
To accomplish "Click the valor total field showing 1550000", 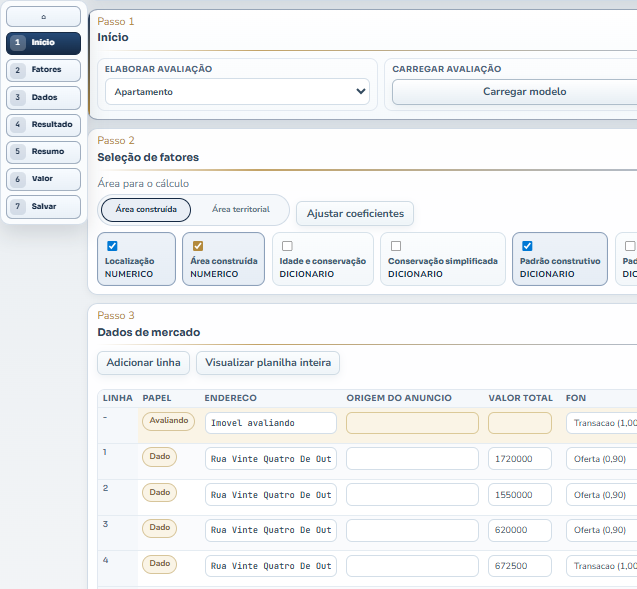I will click(x=520, y=495).
